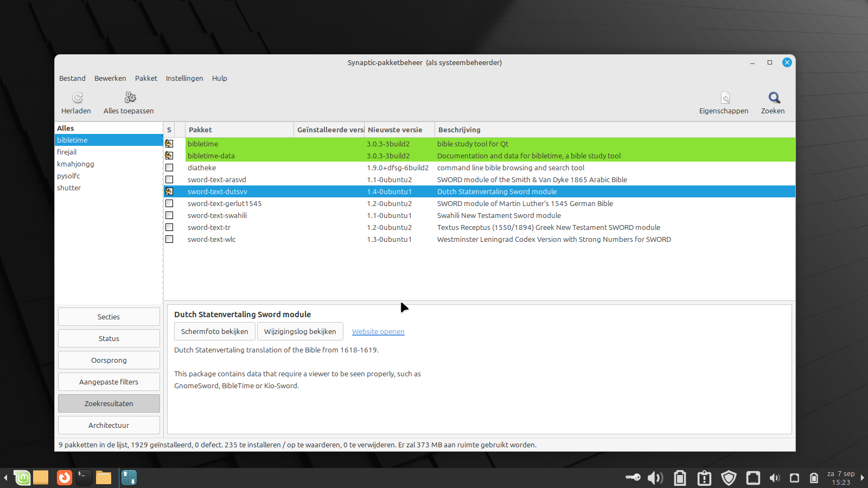Click 'Textus Receptus' description of sword-text-tr
The image size is (868, 488).
[548, 227]
